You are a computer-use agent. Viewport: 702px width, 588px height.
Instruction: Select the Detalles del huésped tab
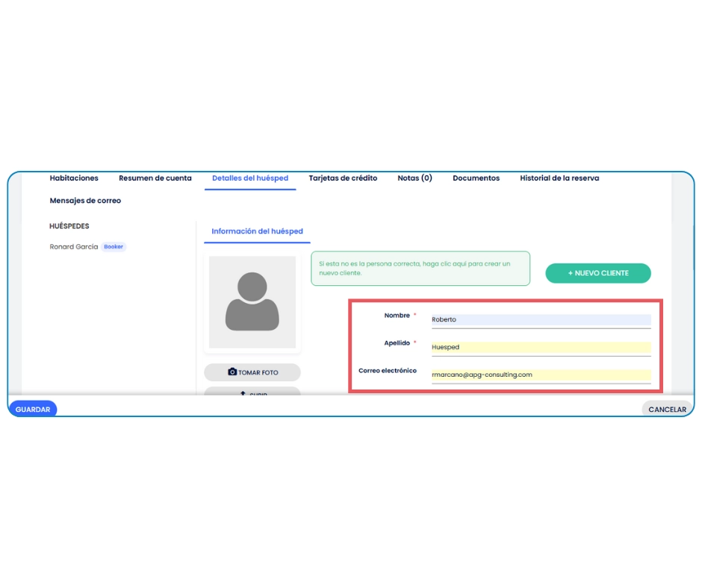coord(250,178)
